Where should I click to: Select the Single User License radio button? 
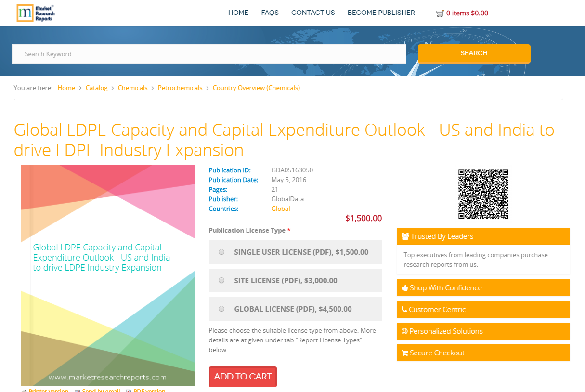[221, 251]
